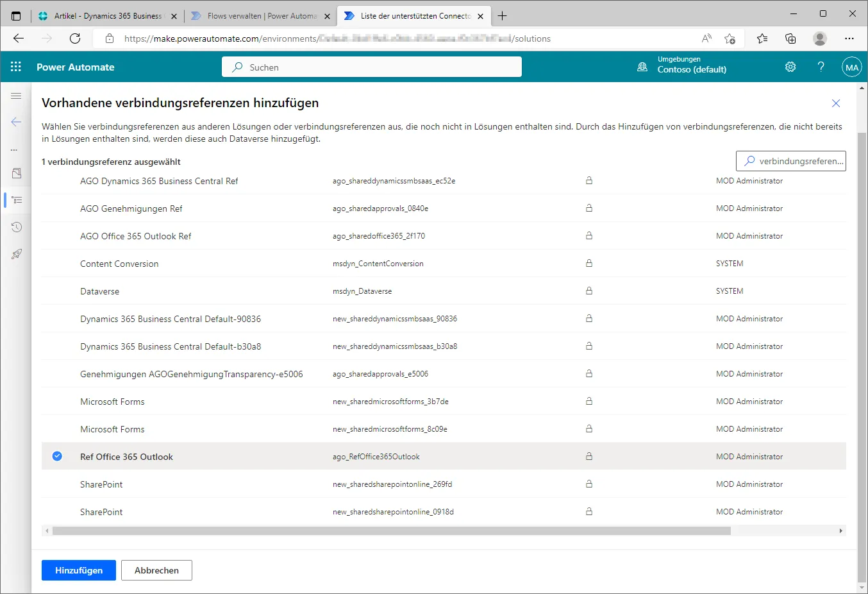Screen dimensions: 868x594
Task: Click the horizontal scrollbar in the list
Action: coord(391,531)
